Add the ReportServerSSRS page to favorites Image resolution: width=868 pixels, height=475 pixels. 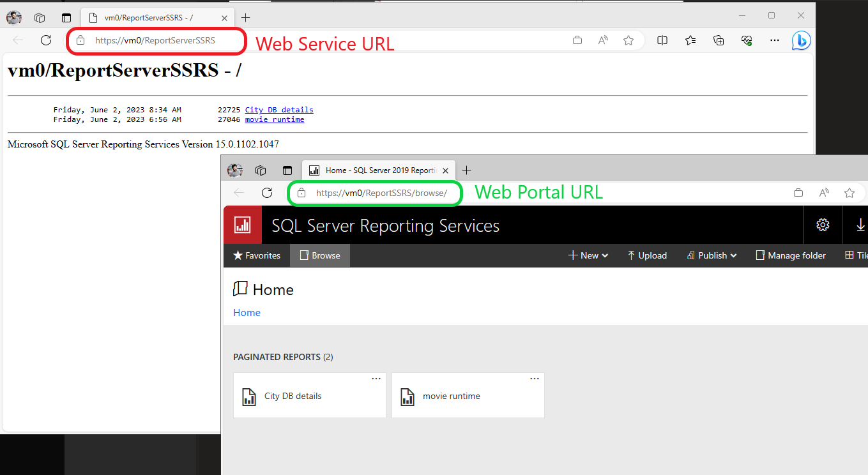click(x=628, y=40)
